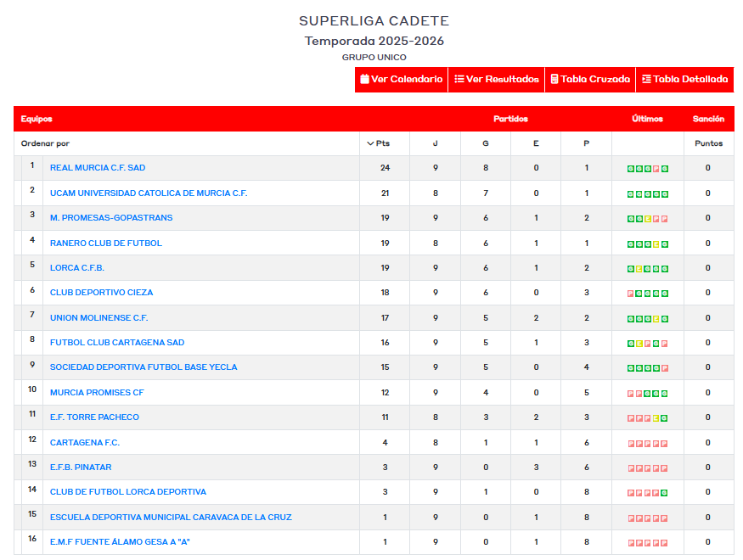The height and width of the screenshot is (560, 743).
Task: Click the yellow draw icon in Futbol Club Cartagena SAD row
Action: [x=639, y=344]
